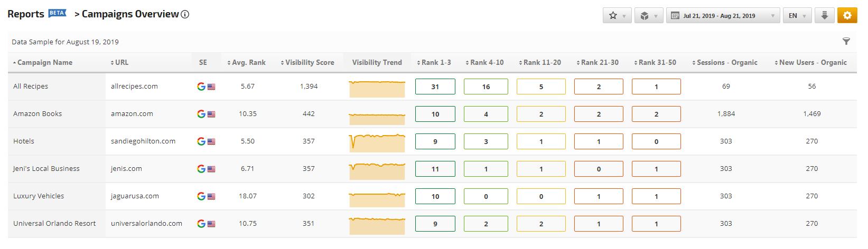Sort by Avg. Rank column

246,62
